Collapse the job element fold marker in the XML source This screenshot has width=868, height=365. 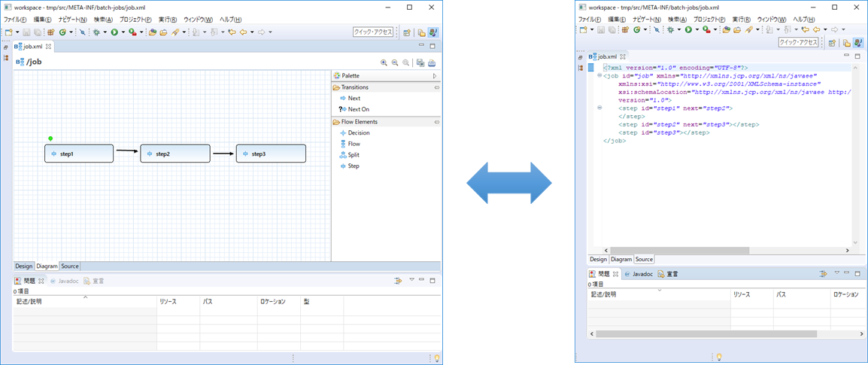[599, 75]
